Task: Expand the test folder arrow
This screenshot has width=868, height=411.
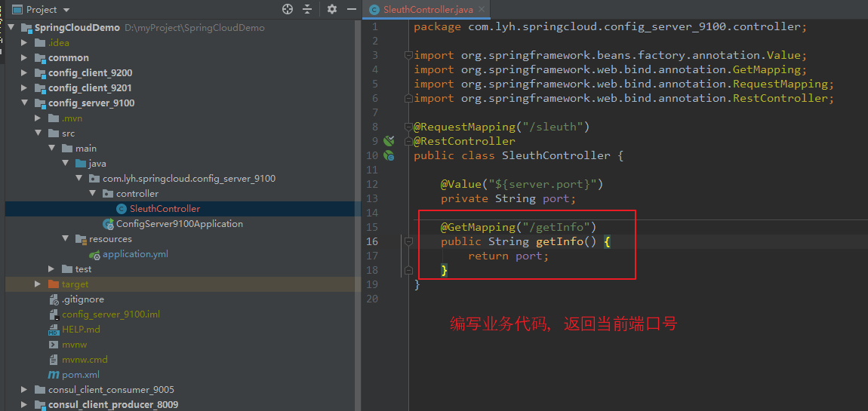Action: (x=51, y=268)
